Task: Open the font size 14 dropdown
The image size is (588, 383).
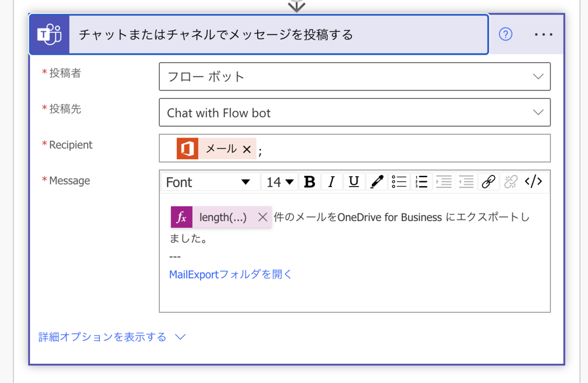Action: [279, 182]
